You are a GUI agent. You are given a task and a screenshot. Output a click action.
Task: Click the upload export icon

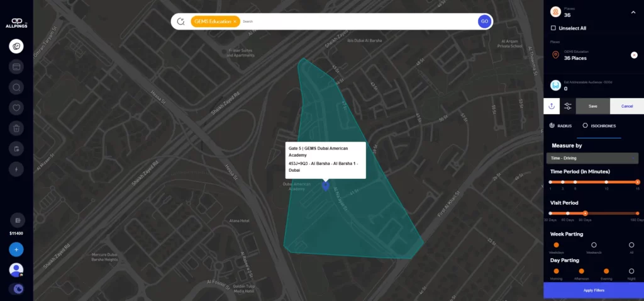[552, 106]
